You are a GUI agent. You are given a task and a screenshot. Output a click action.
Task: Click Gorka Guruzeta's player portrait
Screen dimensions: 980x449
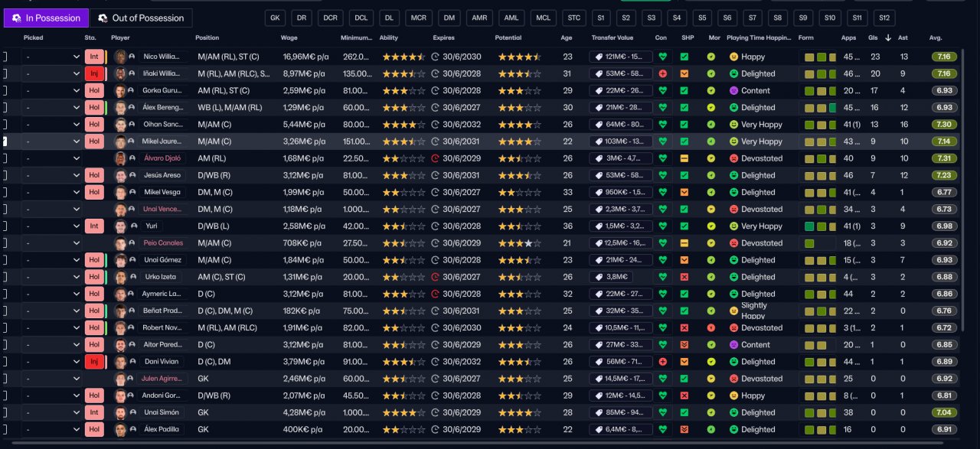(119, 91)
